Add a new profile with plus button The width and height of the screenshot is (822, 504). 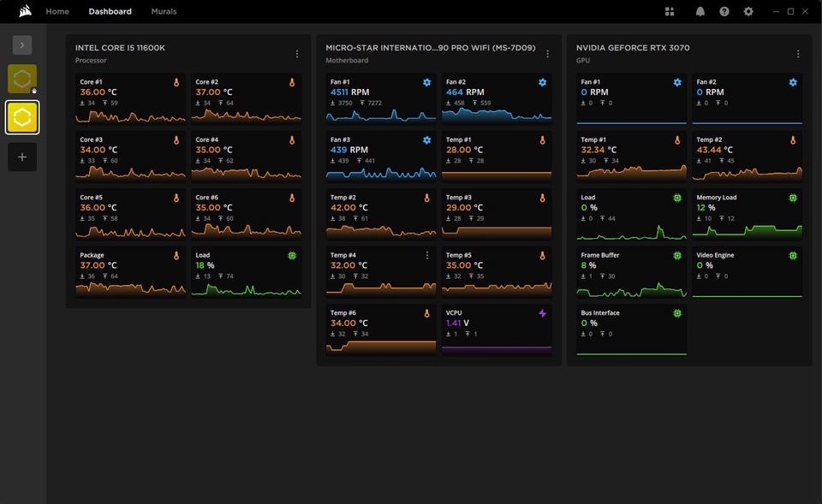22,157
